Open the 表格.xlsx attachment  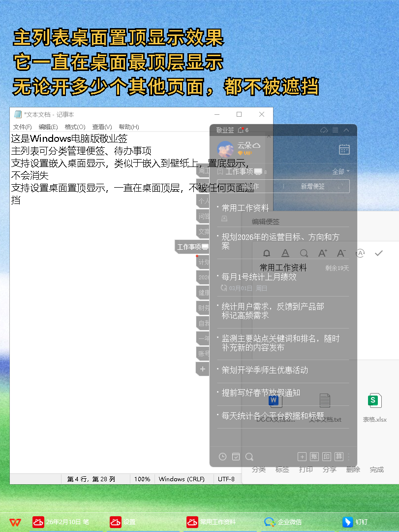coord(374,407)
